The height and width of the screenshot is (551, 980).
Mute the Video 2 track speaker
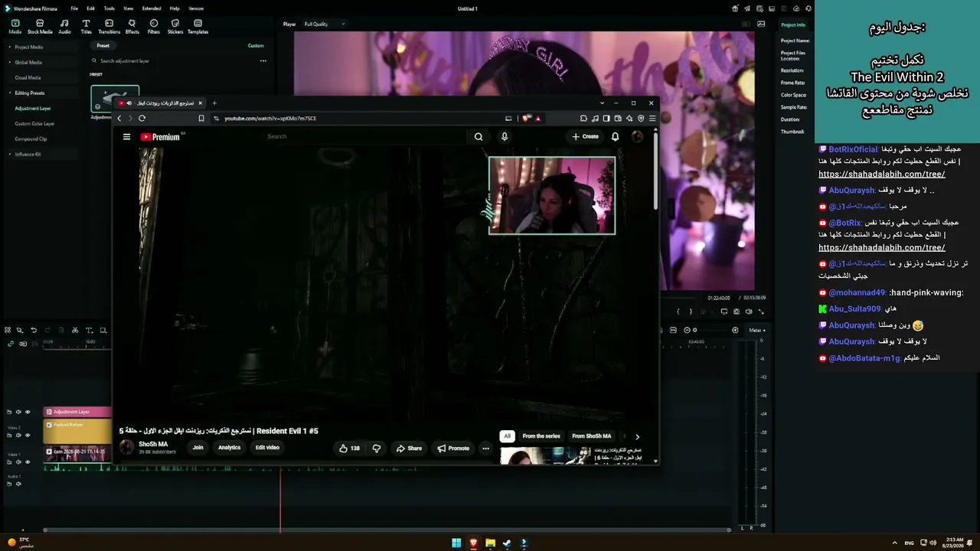[x=18, y=435]
